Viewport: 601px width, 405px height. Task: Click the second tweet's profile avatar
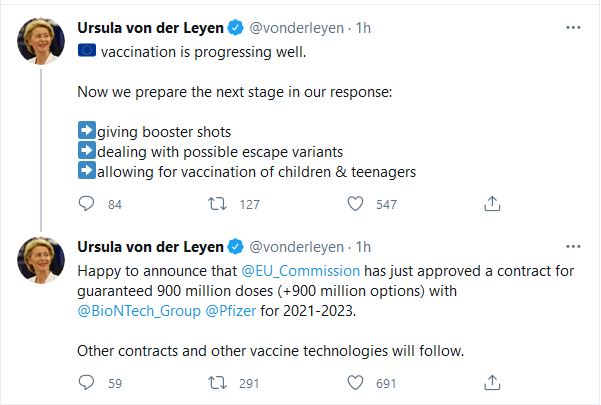point(43,263)
